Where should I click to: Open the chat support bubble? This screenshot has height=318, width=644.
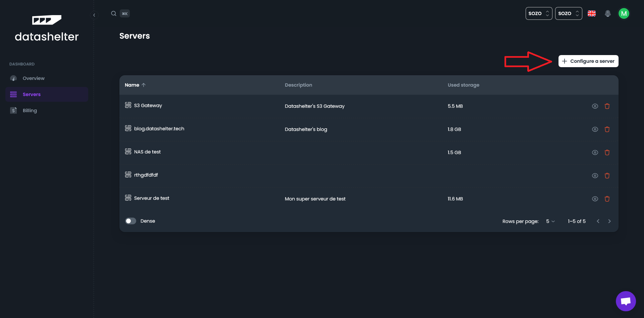pyautogui.click(x=626, y=301)
